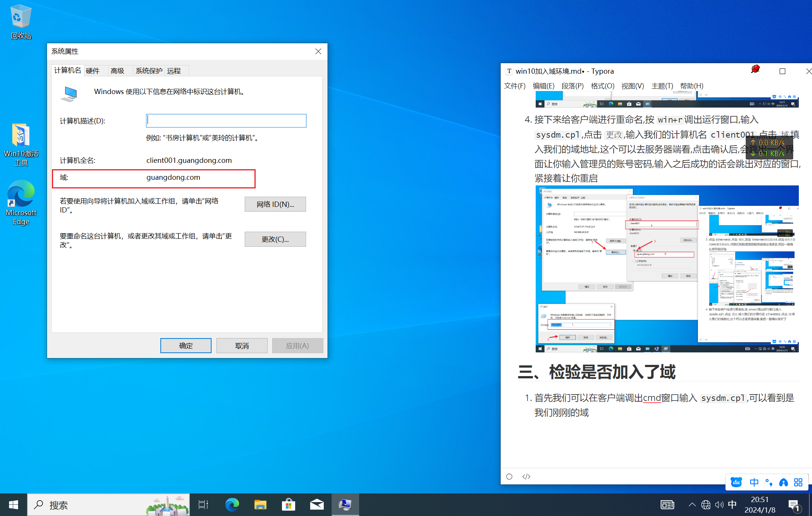
Task: Launch Microsoft Edge desktop shortcut
Action: pyautogui.click(x=21, y=203)
